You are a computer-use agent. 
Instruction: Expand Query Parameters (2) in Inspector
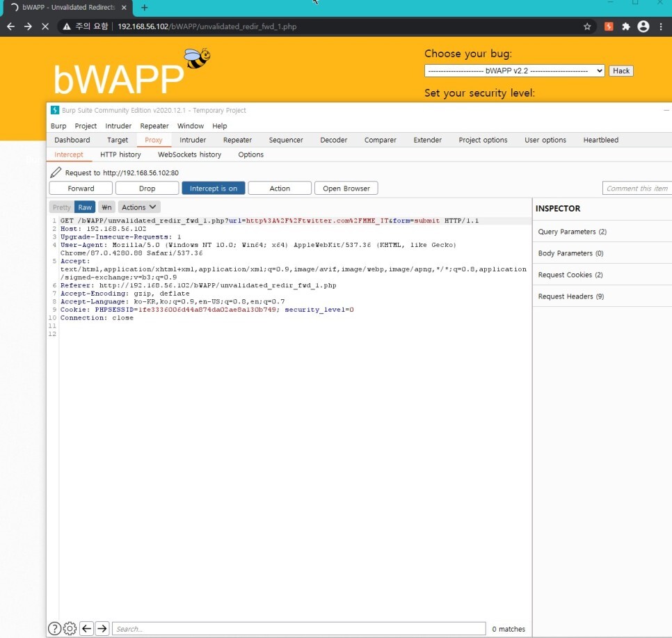coord(602,232)
